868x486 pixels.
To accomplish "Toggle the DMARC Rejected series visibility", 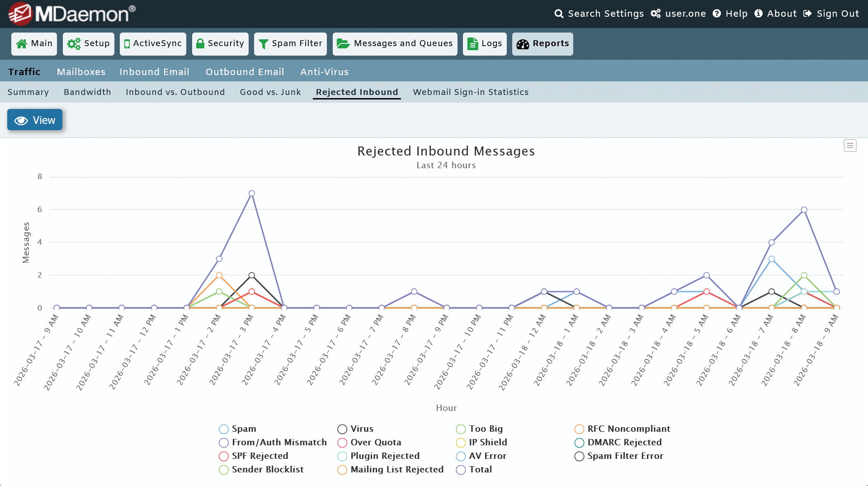I will click(579, 443).
